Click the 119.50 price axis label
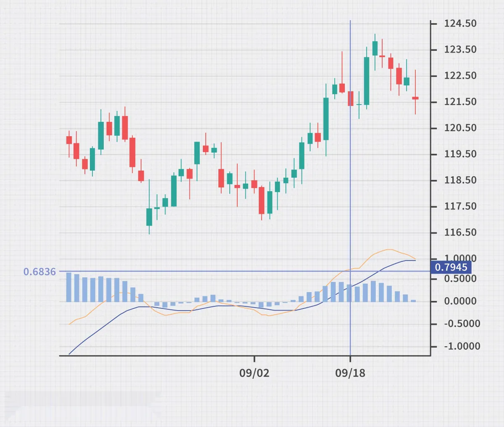The height and width of the screenshot is (427, 504). [460, 154]
